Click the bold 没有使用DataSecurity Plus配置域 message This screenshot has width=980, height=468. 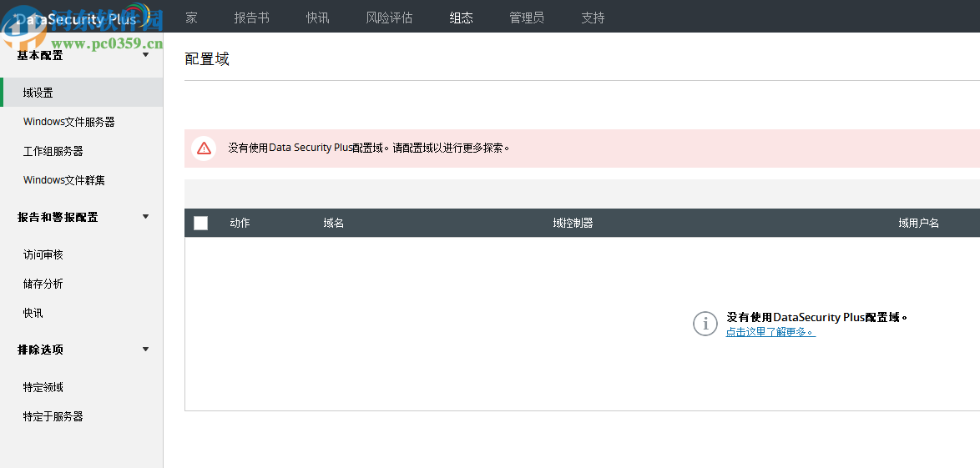pyautogui.click(x=817, y=317)
